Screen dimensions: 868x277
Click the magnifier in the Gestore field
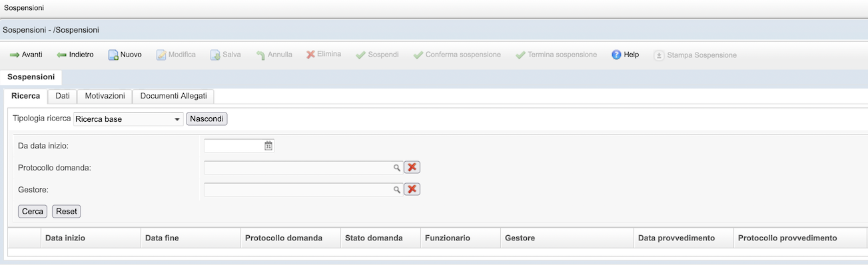pos(396,190)
